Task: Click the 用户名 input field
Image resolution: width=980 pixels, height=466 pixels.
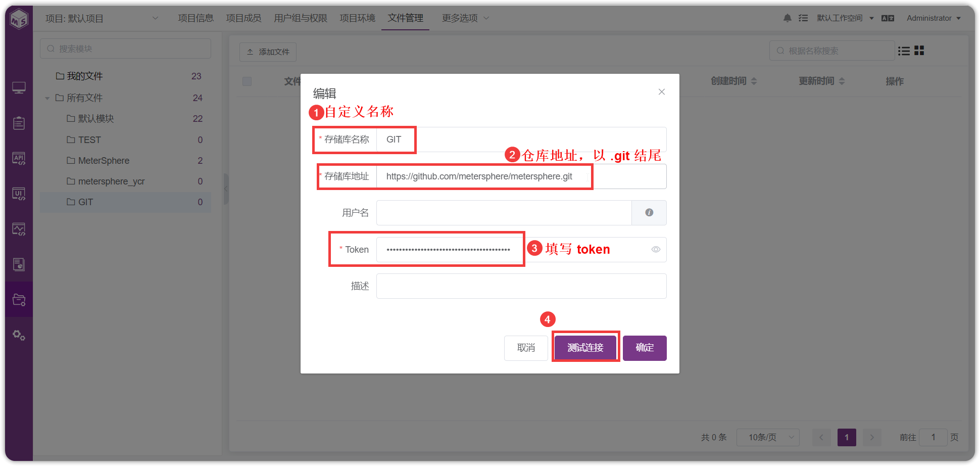Action: (x=504, y=213)
